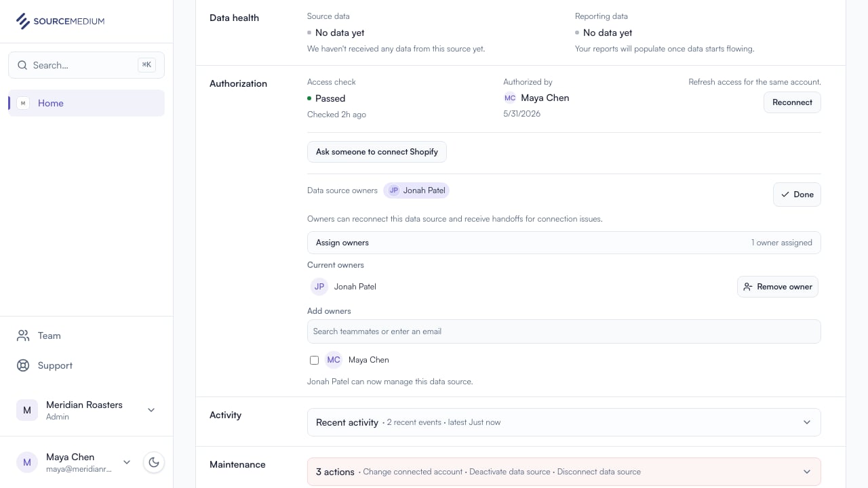
Task: Focus the Search teammates email field
Action: (564, 331)
